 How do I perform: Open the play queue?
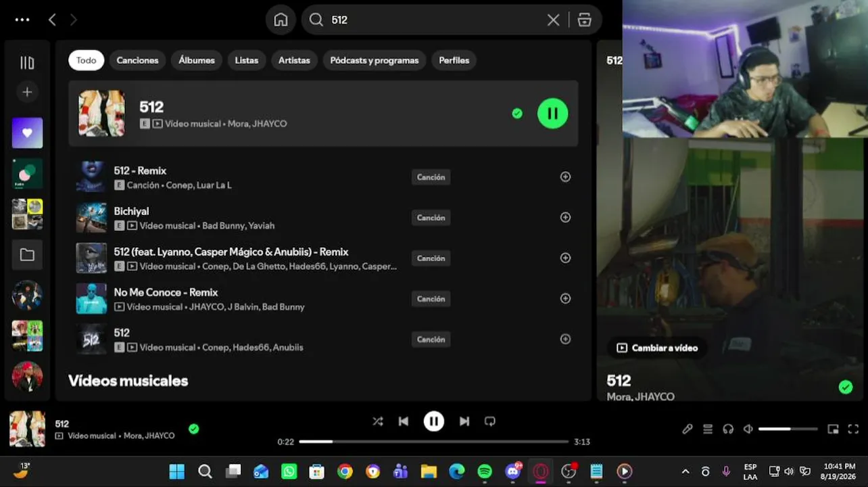point(708,429)
